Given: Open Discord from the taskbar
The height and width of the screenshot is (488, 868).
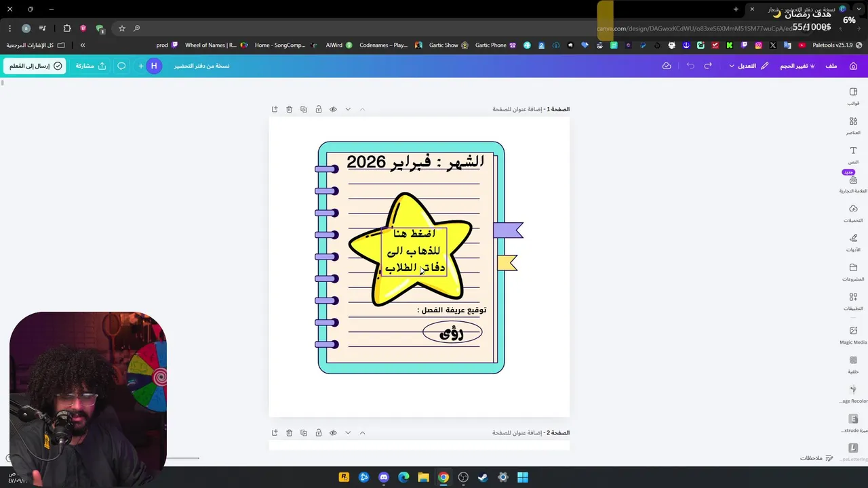Looking at the screenshot, I should (x=384, y=477).
